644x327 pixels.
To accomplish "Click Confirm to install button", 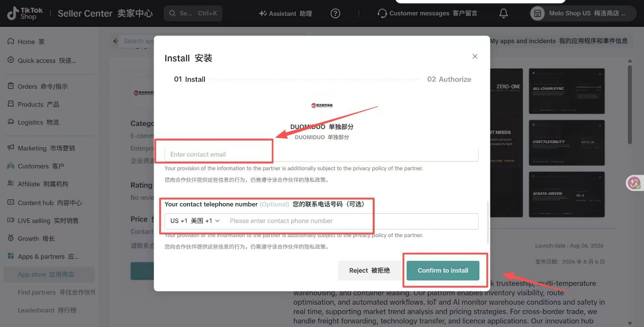I will coord(443,270).
